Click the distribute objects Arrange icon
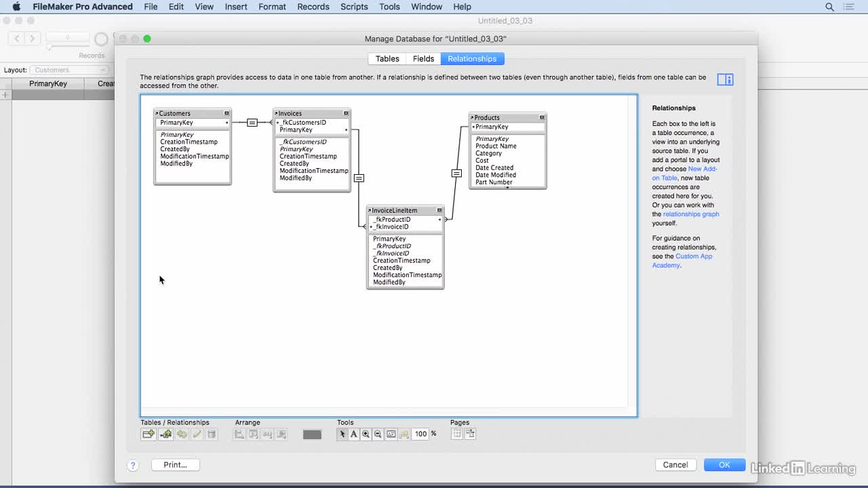This screenshot has height=488, width=868. [x=253, y=434]
